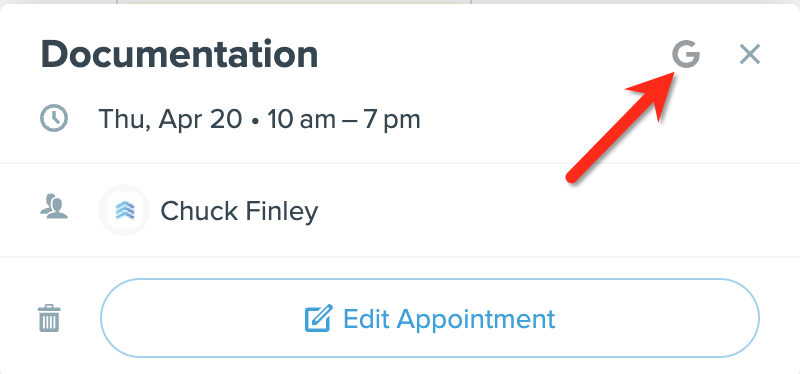Click the clock icon beside the date
This screenshot has width=800, height=374.
pos(54,119)
